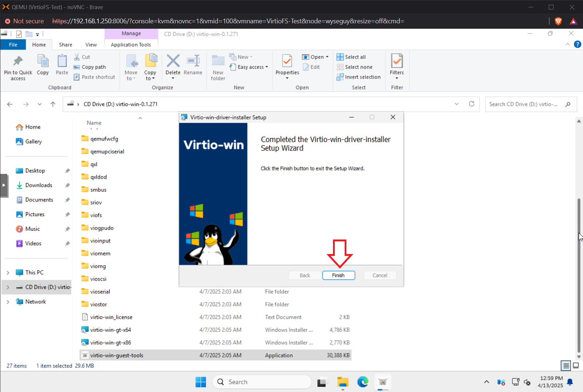Go back in Explorer navigation

pos(10,104)
